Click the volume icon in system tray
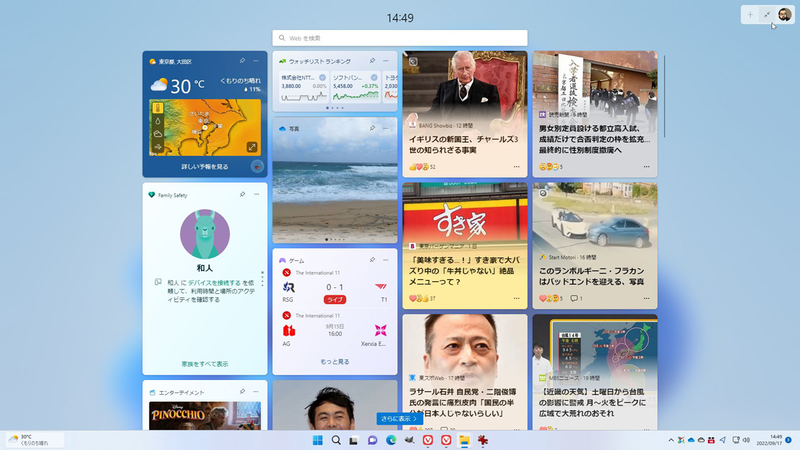800x450 pixels. (x=746, y=440)
